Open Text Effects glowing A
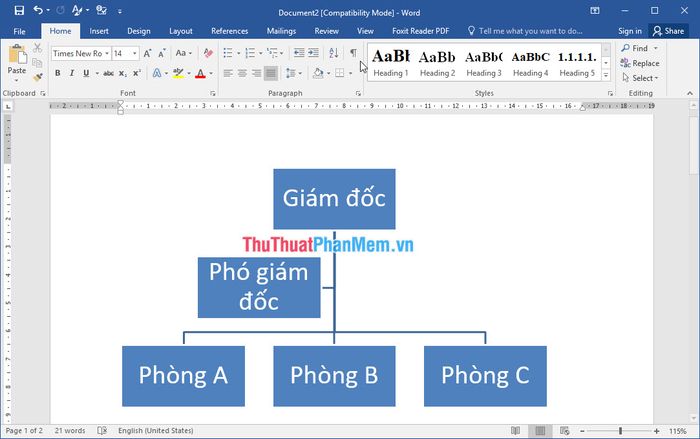700x439 pixels. [157, 73]
